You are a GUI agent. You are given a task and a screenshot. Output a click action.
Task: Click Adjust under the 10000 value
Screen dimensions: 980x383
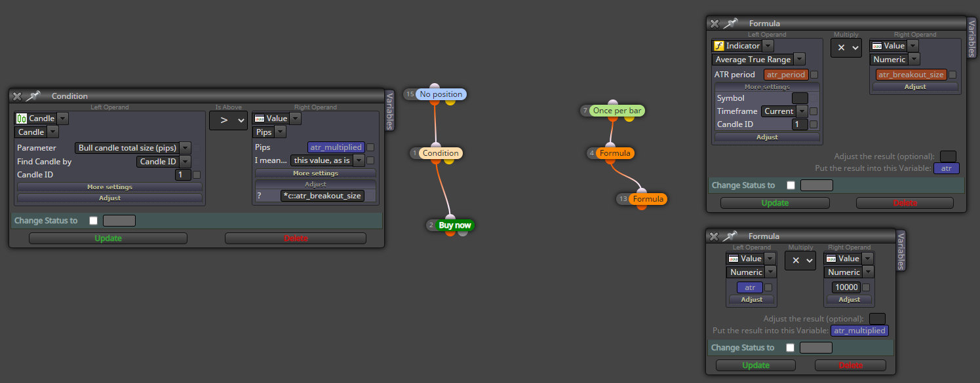849,300
